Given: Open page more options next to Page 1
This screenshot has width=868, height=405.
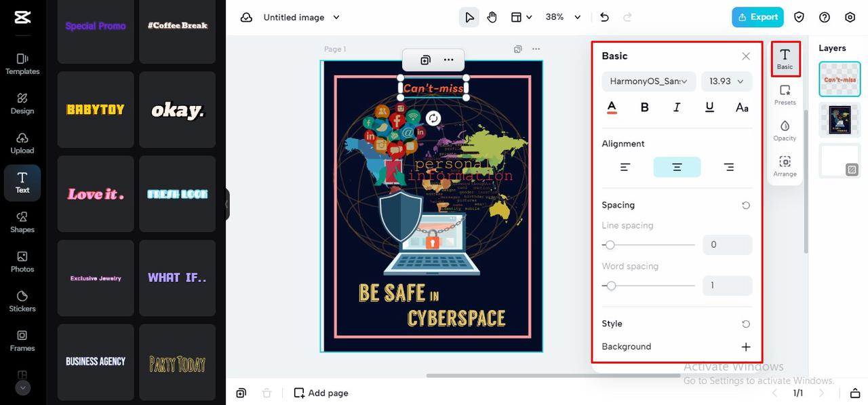Looking at the screenshot, I should [x=536, y=49].
